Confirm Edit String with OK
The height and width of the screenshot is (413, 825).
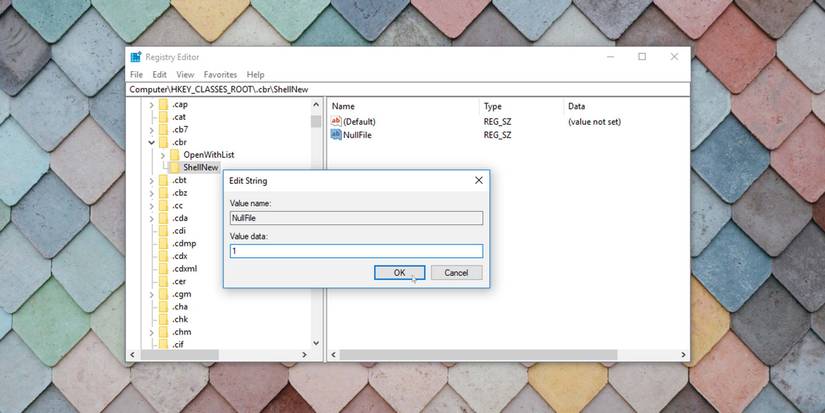pyautogui.click(x=399, y=273)
